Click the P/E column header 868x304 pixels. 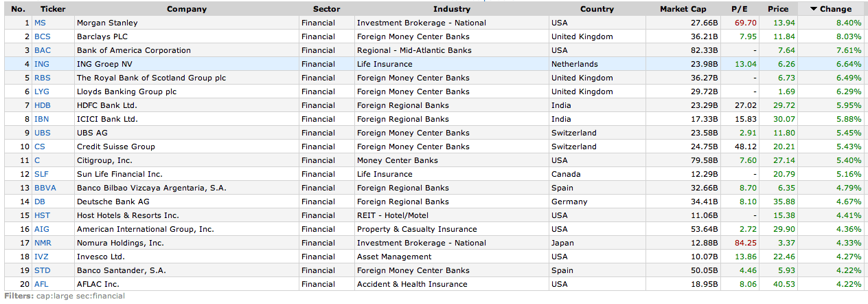[x=742, y=9]
